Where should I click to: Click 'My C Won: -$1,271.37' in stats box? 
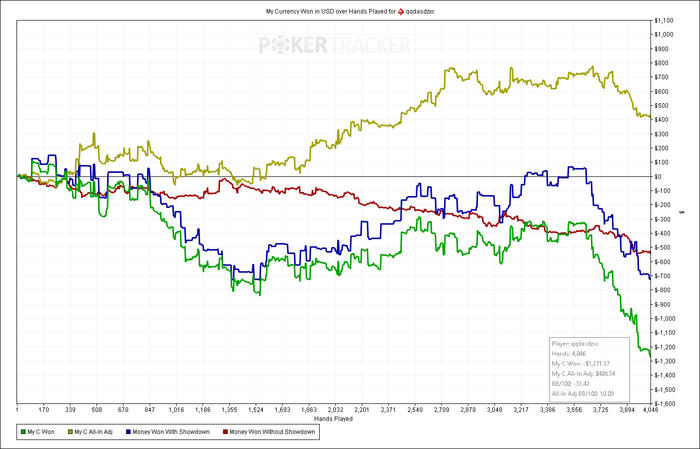tap(580, 364)
